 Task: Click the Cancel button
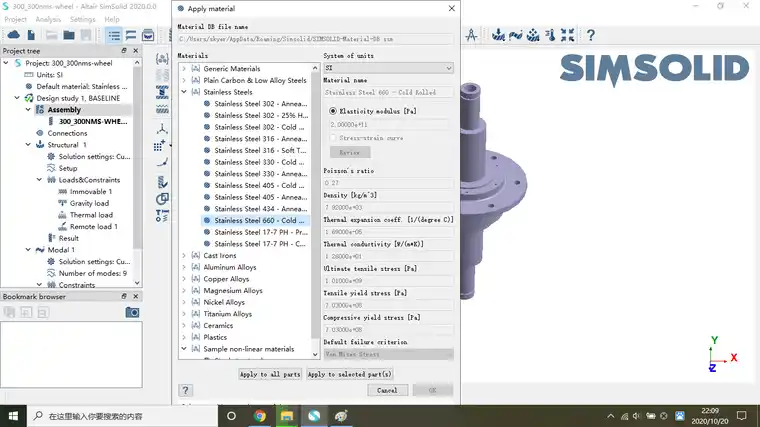pyautogui.click(x=387, y=390)
